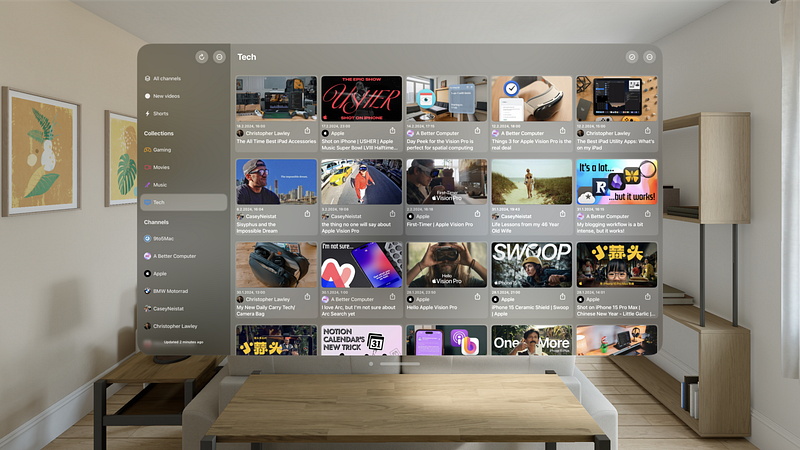
Task: Open the Shorts section
Action: point(184,113)
